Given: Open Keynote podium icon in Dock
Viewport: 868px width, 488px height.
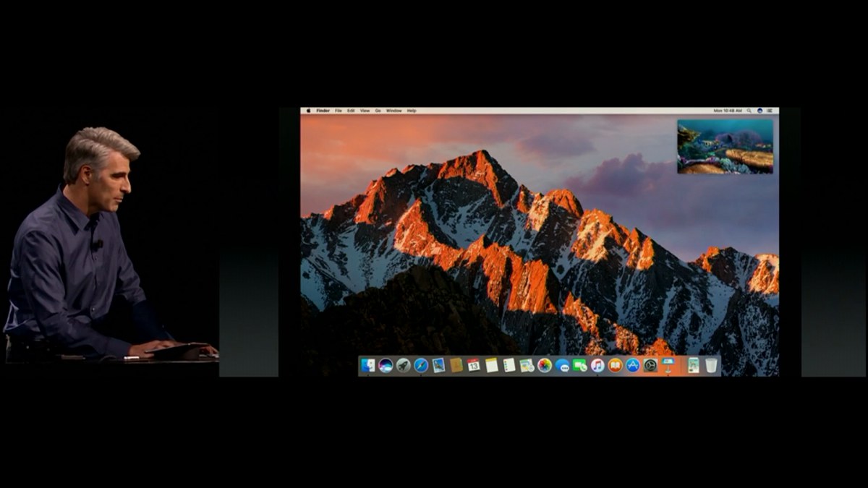Looking at the screenshot, I should point(668,365).
